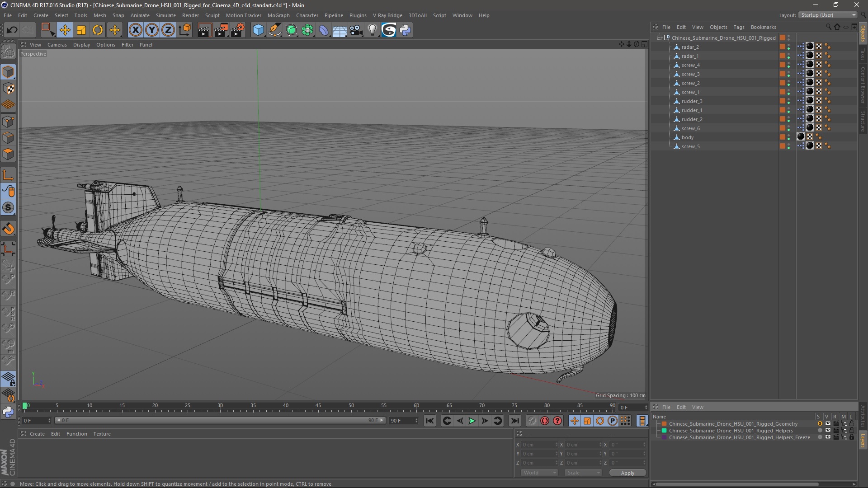Click the green subdivision generator icon
The image size is (868, 488).
(292, 30)
